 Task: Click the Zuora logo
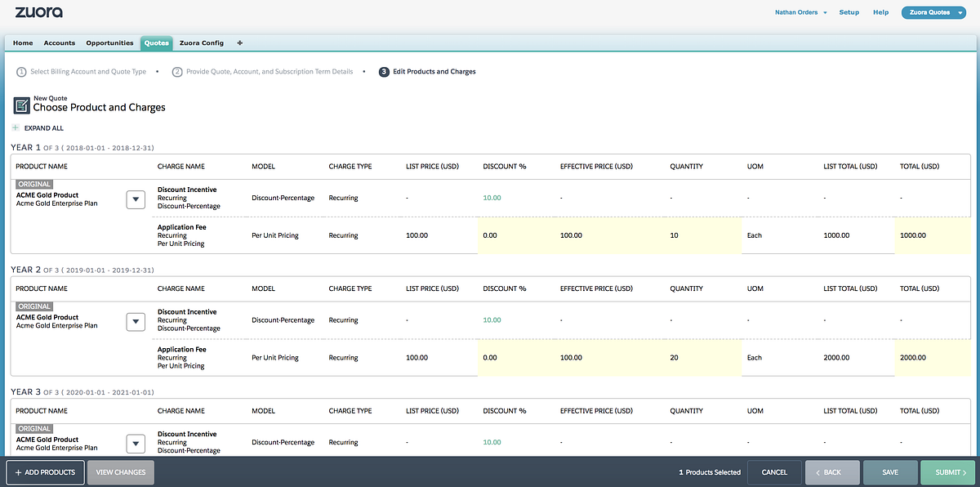click(38, 12)
